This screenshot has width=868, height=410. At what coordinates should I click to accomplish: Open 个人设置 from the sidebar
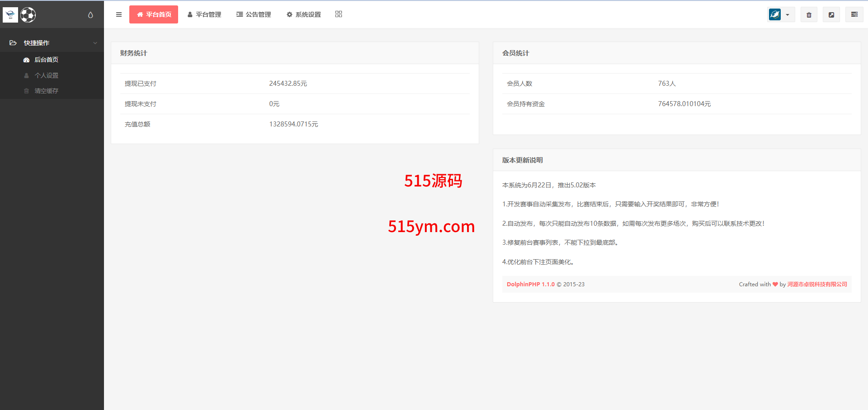pos(46,75)
